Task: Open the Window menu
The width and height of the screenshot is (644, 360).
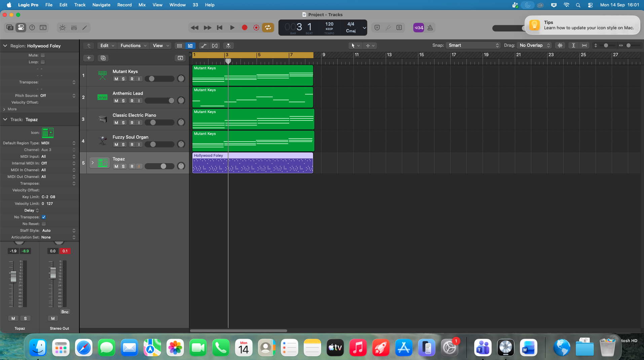Action: pyautogui.click(x=177, y=5)
